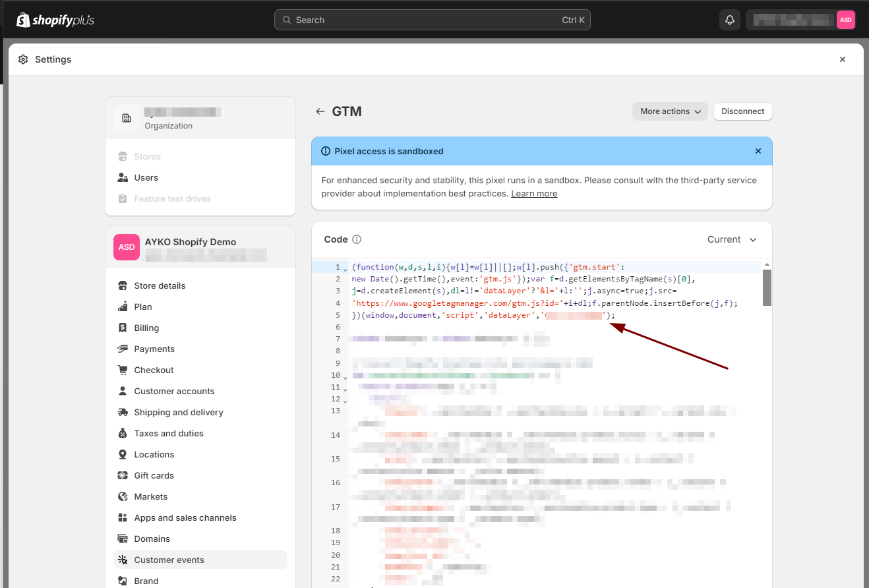This screenshot has height=588, width=869.
Task: Click the organization building icon
Action: pos(127,118)
